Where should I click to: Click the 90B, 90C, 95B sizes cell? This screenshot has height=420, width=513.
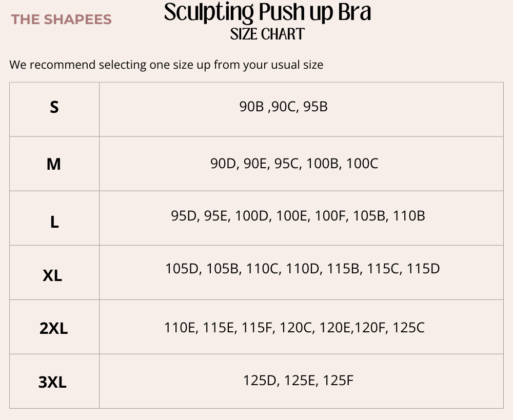coord(301,109)
